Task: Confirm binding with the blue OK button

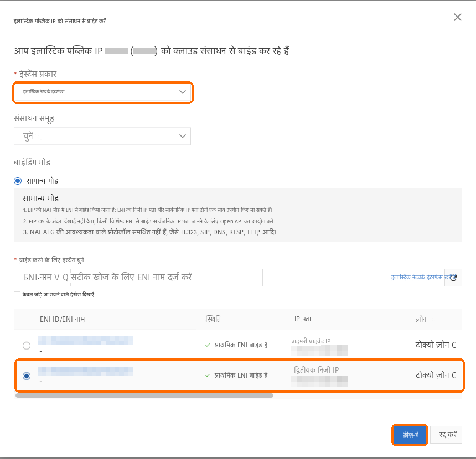Action: click(x=410, y=435)
